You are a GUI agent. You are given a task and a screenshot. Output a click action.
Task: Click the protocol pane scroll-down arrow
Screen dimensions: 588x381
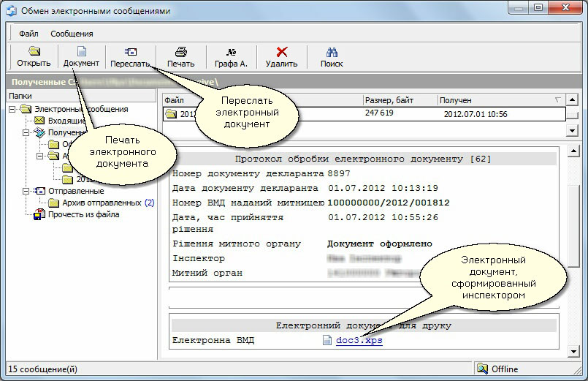pos(573,352)
